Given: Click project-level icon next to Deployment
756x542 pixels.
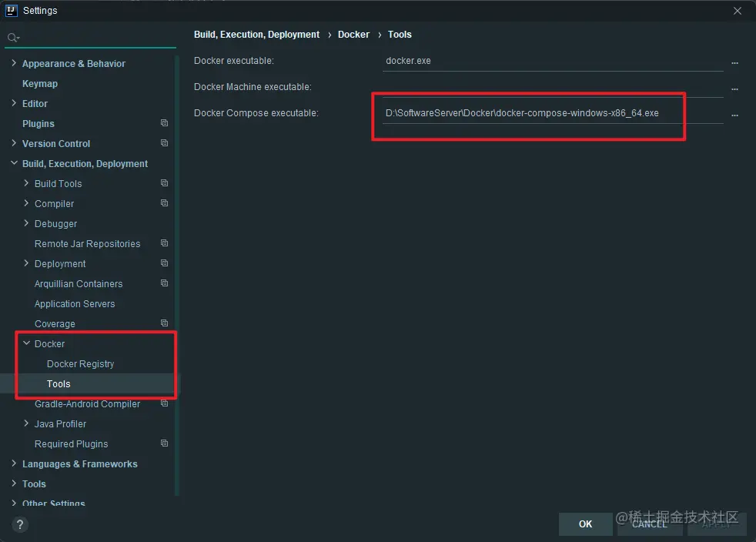Looking at the screenshot, I should [x=165, y=263].
